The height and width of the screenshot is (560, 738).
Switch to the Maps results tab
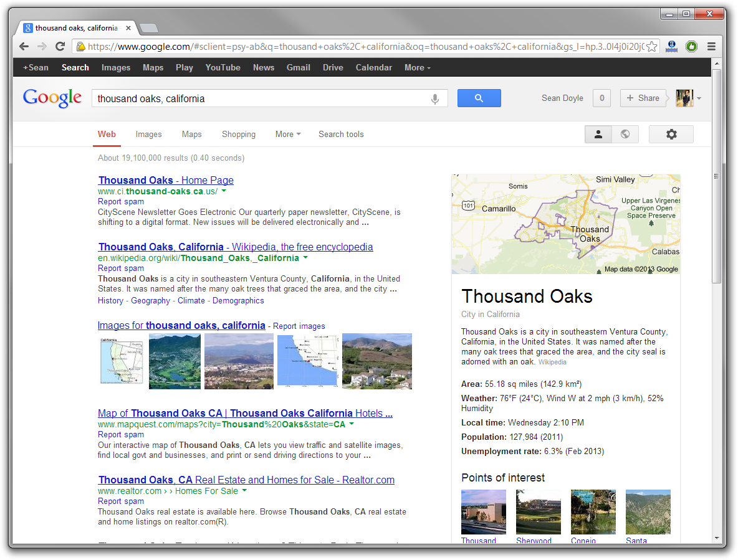click(191, 135)
